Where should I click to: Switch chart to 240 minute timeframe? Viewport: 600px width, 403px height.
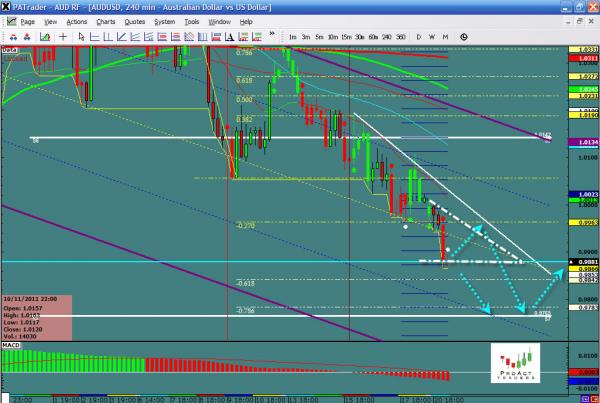[387, 35]
